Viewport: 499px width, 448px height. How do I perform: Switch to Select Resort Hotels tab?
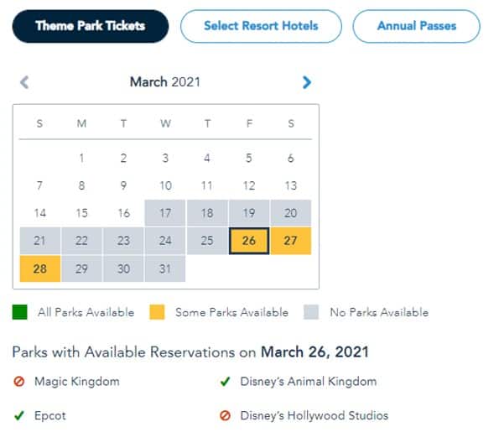261,26
